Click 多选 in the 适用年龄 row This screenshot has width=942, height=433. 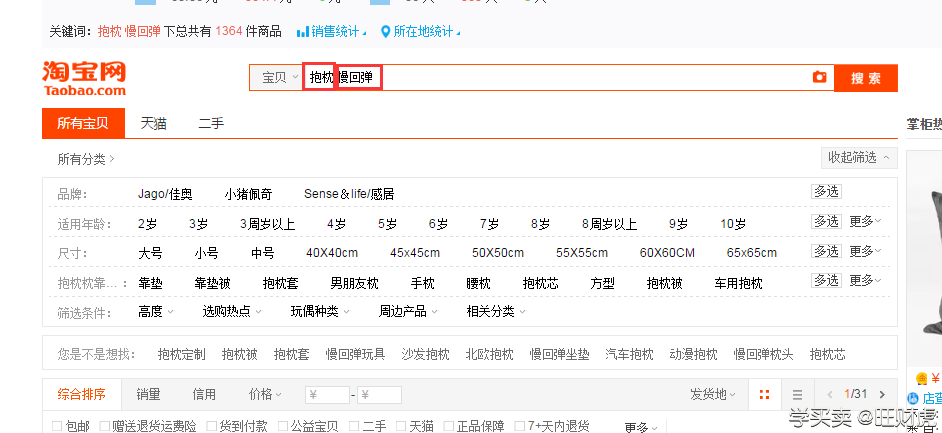826,221
